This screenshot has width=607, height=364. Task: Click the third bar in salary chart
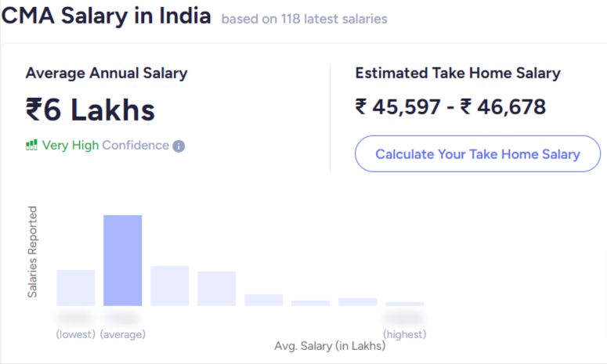170,286
